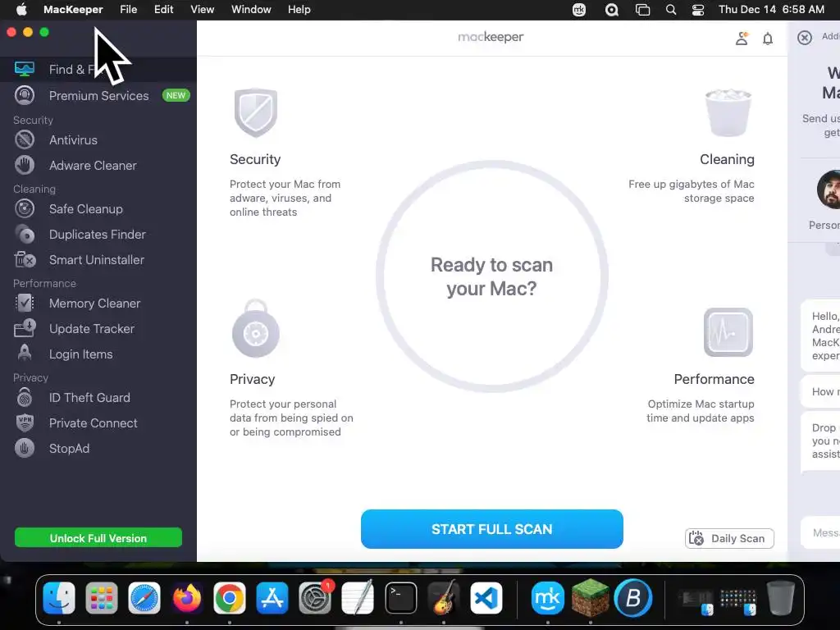Click the Performance heading
Image resolution: width=840 pixels, height=630 pixels.
click(x=714, y=379)
